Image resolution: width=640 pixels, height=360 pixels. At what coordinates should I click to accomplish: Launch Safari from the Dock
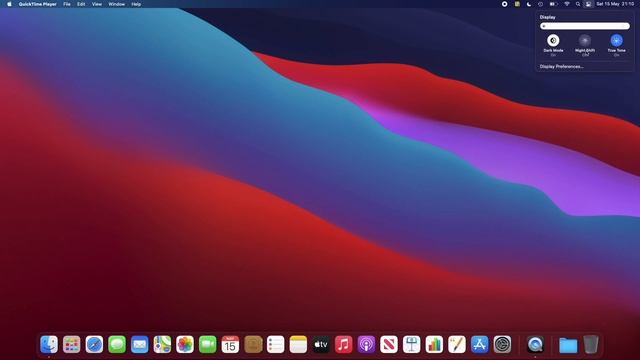94,344
